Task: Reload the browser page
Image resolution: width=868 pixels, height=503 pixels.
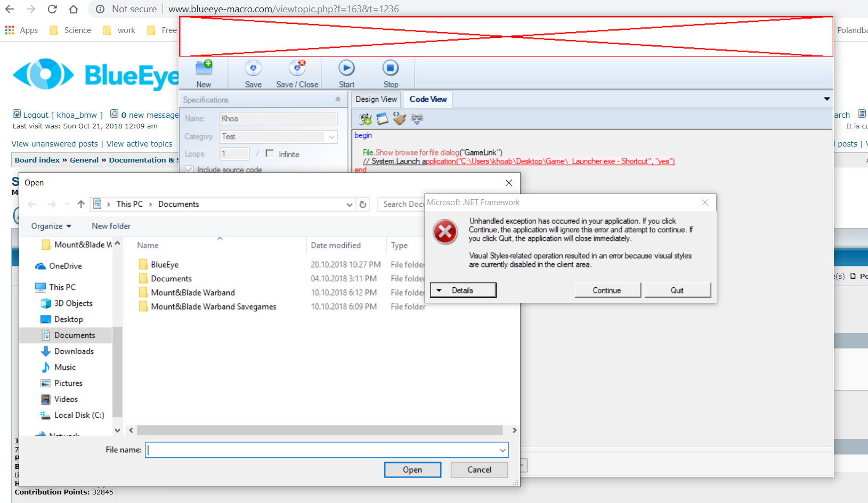Action: [52, 9]
